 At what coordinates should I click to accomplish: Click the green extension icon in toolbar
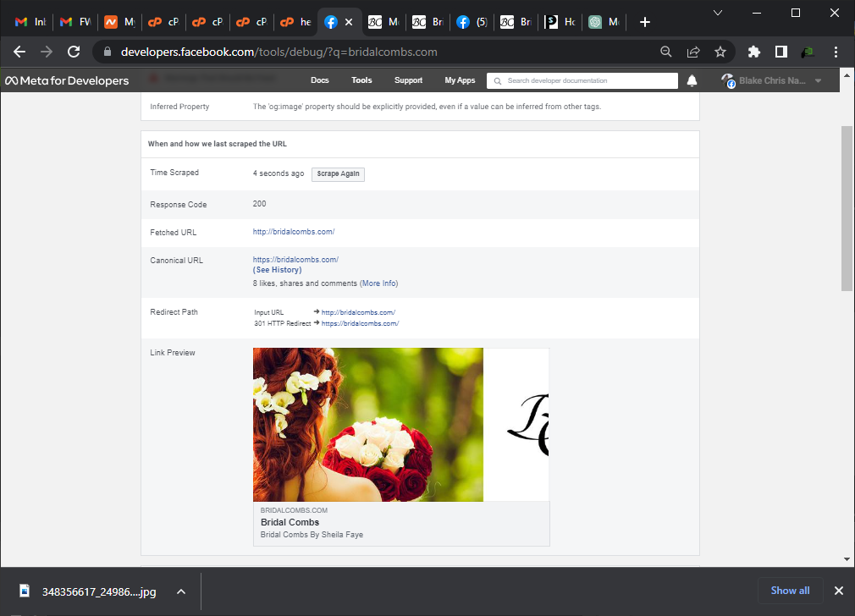tap(808, 52)
